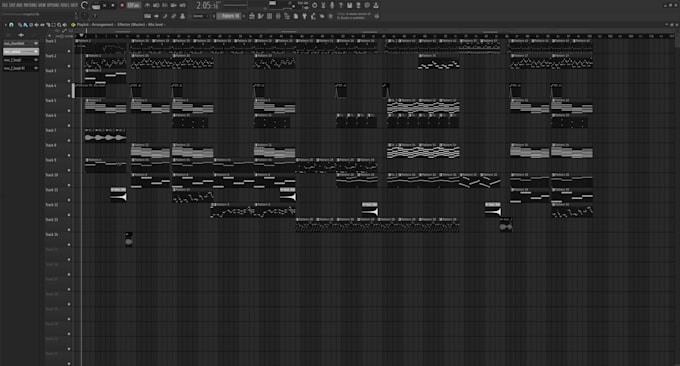Click the audio clip on Track 14
This screenshot has height=366, width=680.
point(128,239)
